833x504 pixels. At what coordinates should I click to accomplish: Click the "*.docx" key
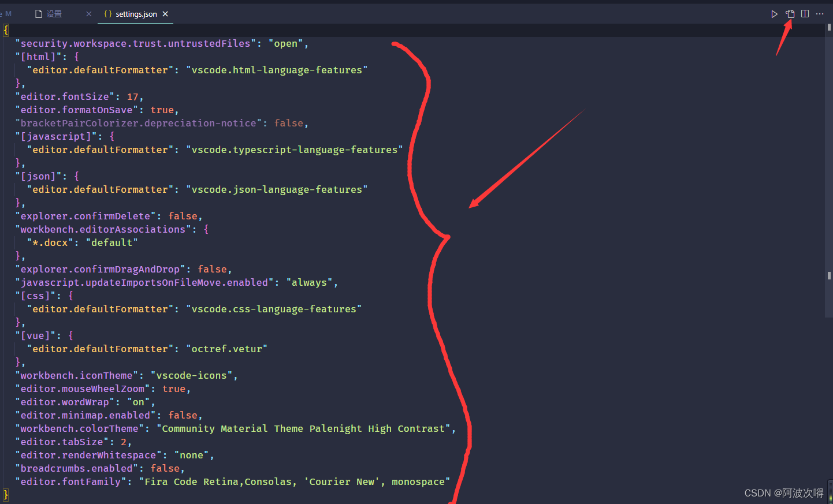[50, 242]
